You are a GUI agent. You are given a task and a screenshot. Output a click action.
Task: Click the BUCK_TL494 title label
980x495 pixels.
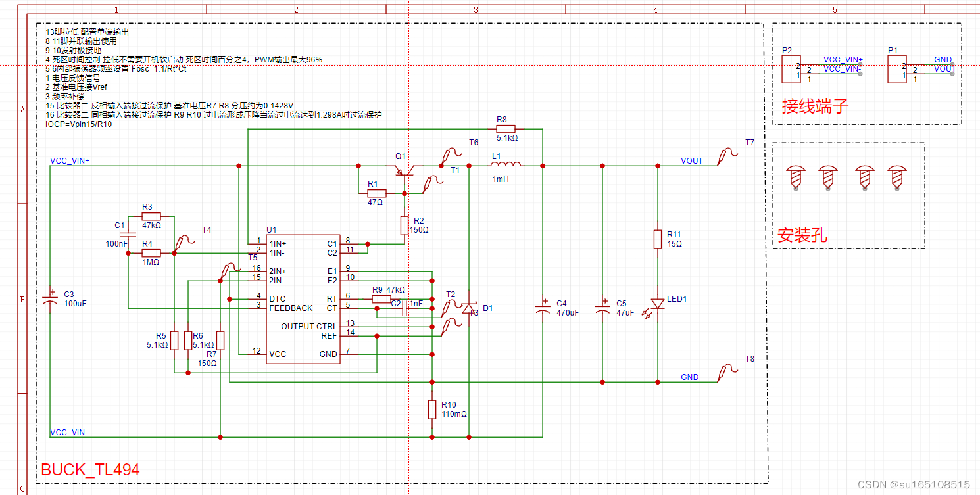[x=90, y=469]
